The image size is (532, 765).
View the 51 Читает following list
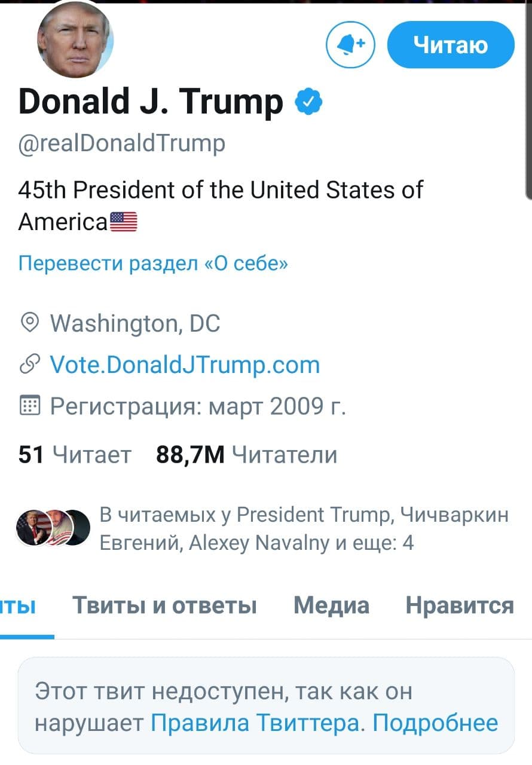(75, 455)
